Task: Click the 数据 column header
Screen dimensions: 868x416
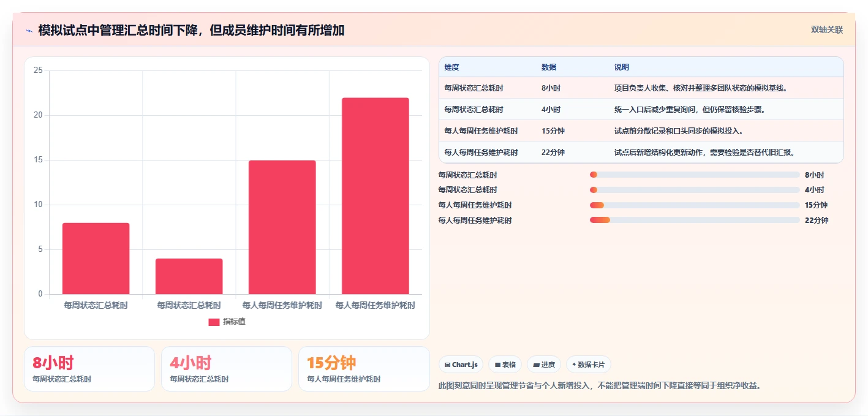Action: 549,67
